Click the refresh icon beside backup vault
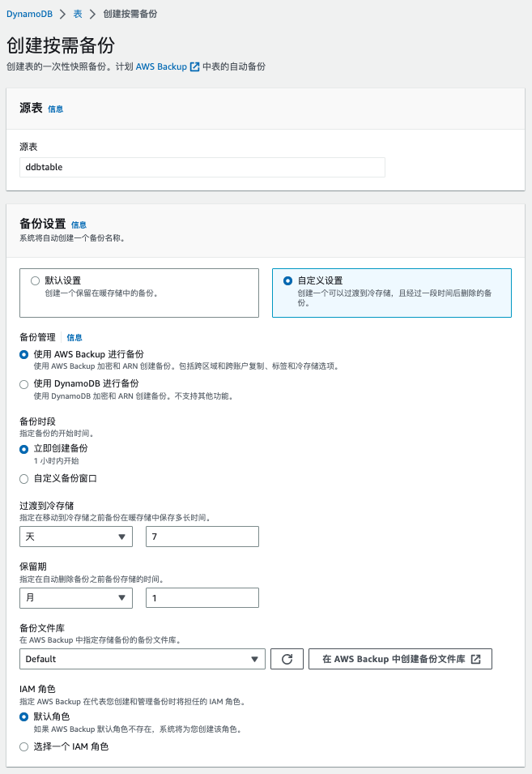Image resolution: width=532 pixels, height=774 pixels. tap(287, 659)
